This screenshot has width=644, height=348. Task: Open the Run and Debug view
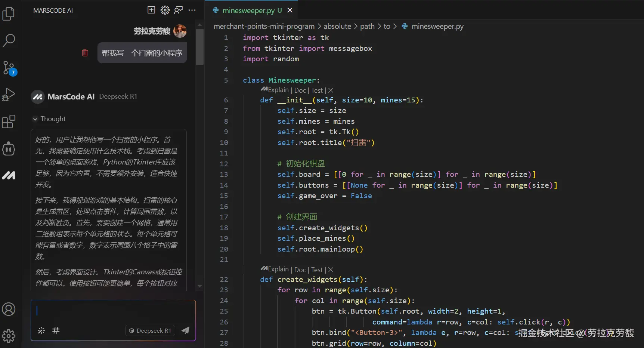click(x=9, y=95)
